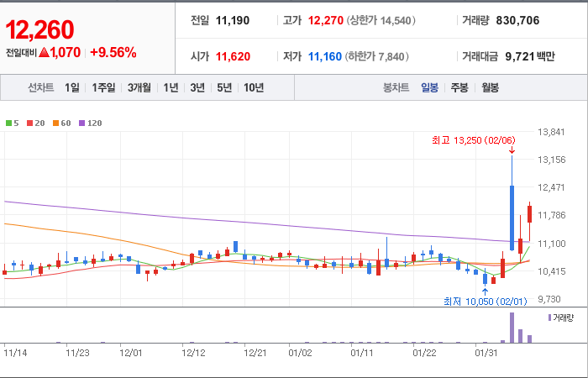Switch chart range to 3년
Viewport: 588px width, 378px height.
click(197, 87)
